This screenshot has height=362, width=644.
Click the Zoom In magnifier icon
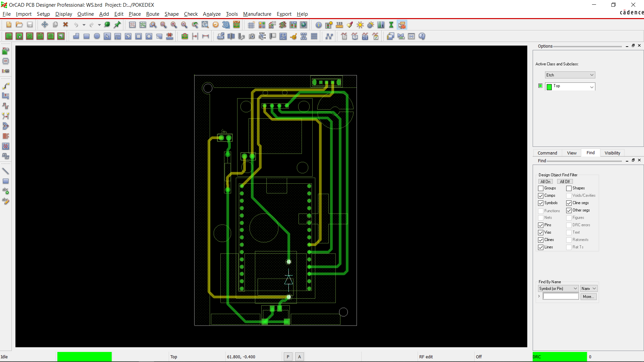(x=174, y=25)
